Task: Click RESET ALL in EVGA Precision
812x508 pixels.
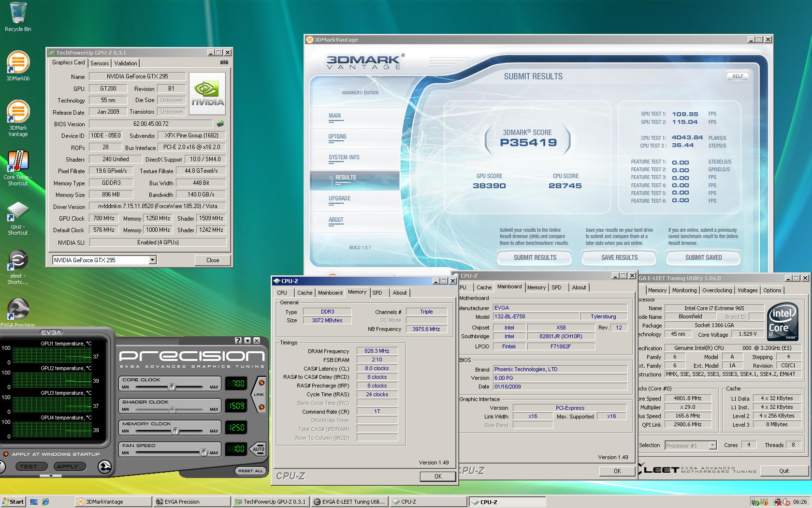Action: pyautogui.click(x=250, y=471)
